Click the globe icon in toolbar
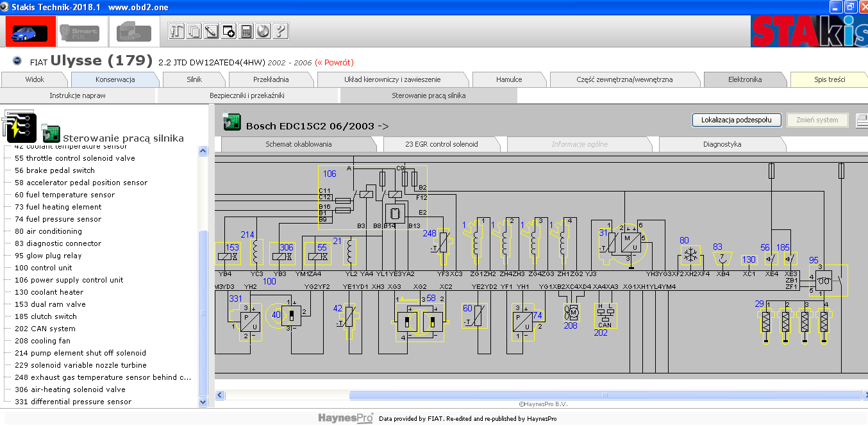This screenshot has width=868, height=426. tap(263, 31)
